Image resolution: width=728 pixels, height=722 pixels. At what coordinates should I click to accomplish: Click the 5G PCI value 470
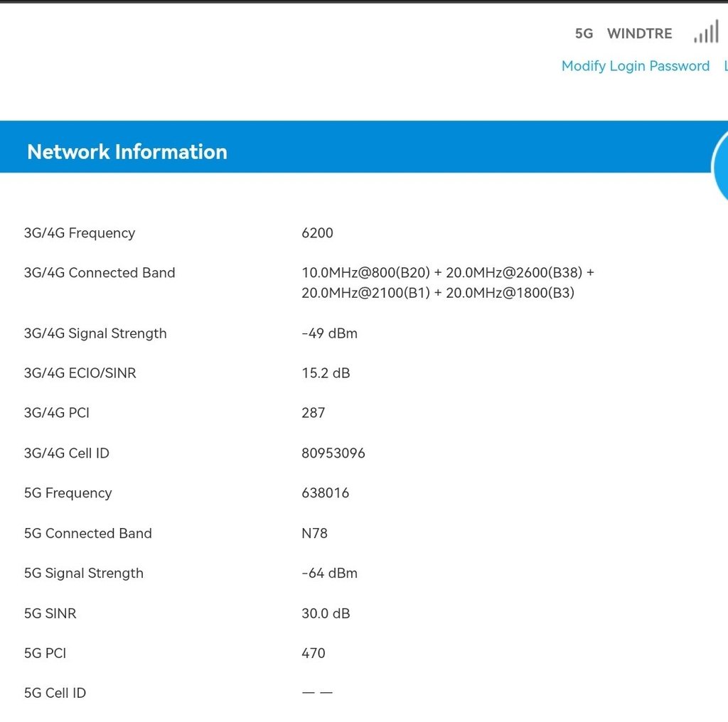click(313, 653)
